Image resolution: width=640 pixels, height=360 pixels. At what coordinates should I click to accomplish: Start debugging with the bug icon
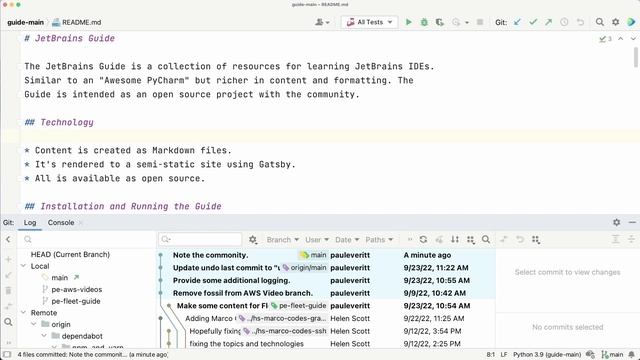(x=424, y=22)
